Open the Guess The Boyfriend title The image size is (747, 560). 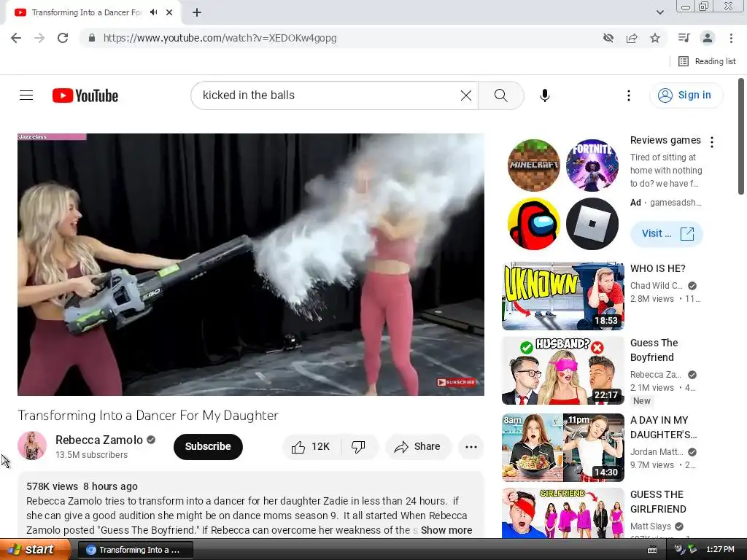[x=654, y=350]
